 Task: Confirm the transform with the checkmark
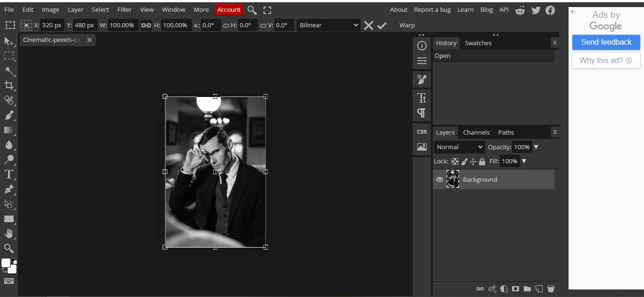pos(382,25)
